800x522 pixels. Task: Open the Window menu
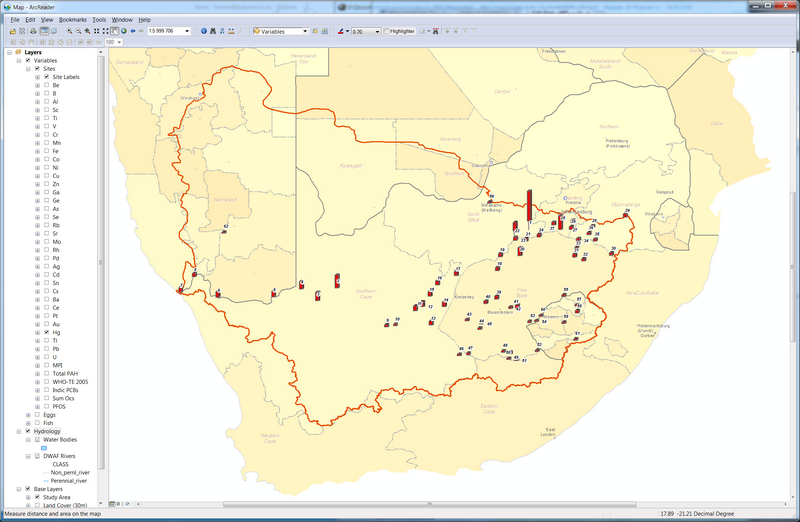(122, 19)
